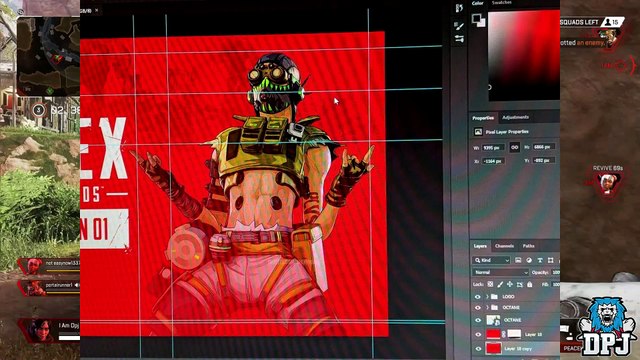Click the H height input field
Image resolution: width=640 pixels, height=360 pixels.
point(544,147)
